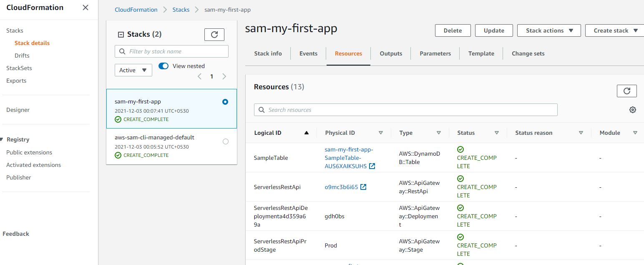Screen dimensions: 644x265
Task: Collapse the Stacks panel header
Action: click(x=121, y=35)
